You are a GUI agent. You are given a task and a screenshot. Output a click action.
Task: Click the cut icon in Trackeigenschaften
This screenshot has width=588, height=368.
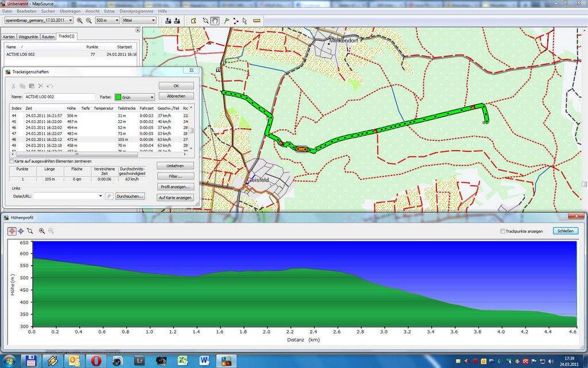coord(14,86)
